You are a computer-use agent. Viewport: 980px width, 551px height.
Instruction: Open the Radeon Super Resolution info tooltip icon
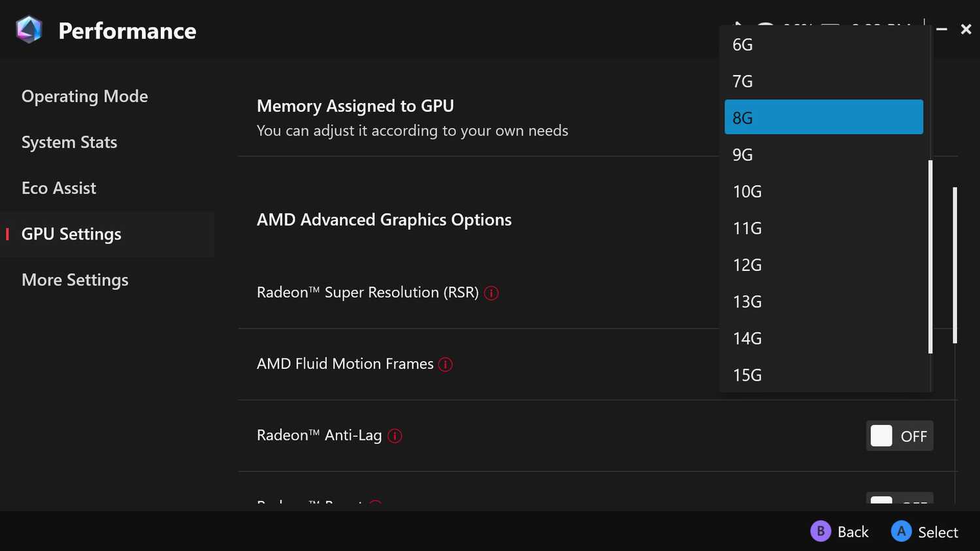491,293
